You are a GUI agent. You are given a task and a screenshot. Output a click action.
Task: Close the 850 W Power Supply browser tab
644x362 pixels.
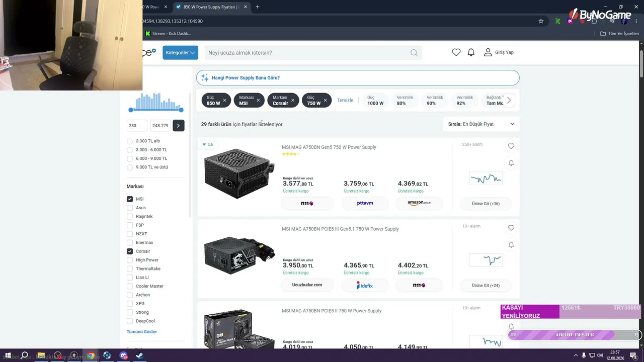[246, 7]
